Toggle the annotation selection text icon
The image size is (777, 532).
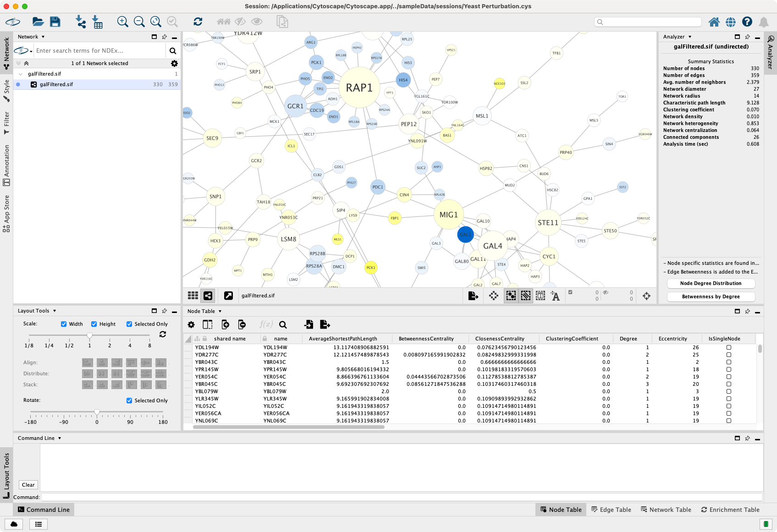pos(555,296)
